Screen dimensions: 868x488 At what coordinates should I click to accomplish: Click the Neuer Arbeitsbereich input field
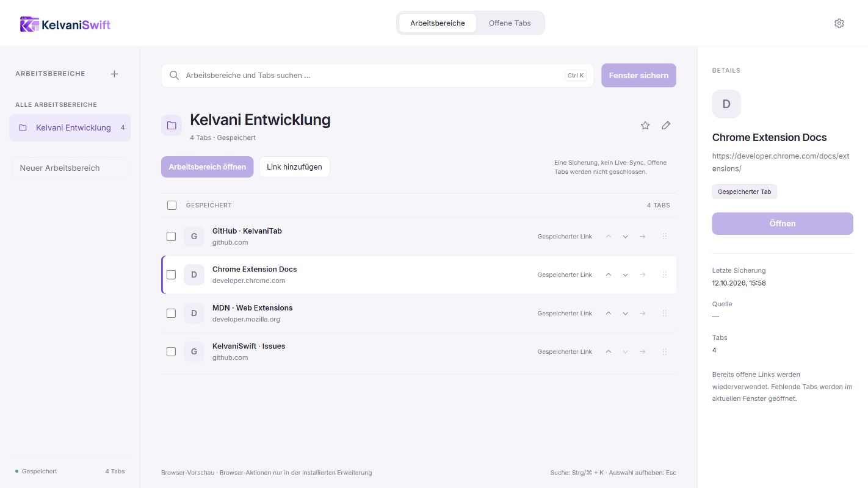(x=70, y=168)
